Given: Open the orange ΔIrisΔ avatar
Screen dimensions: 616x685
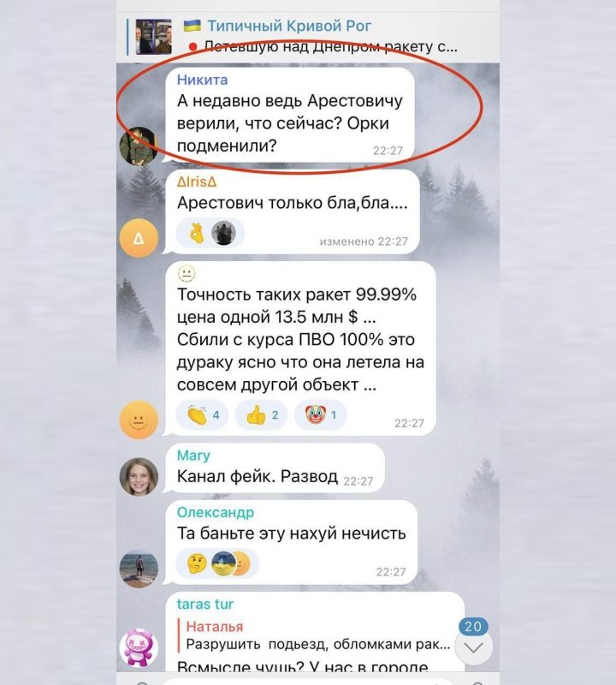Looking at the screenshot, I should pyautogui.click(x=139, y=238).
